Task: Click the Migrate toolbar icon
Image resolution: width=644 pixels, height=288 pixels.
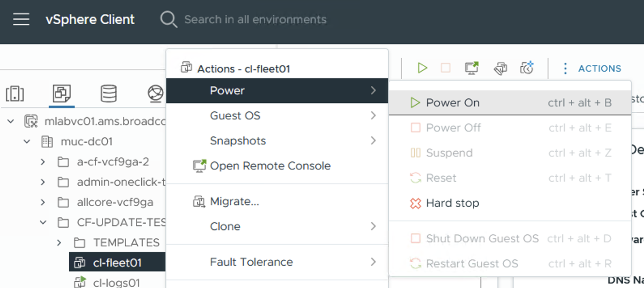Action: 500,68
